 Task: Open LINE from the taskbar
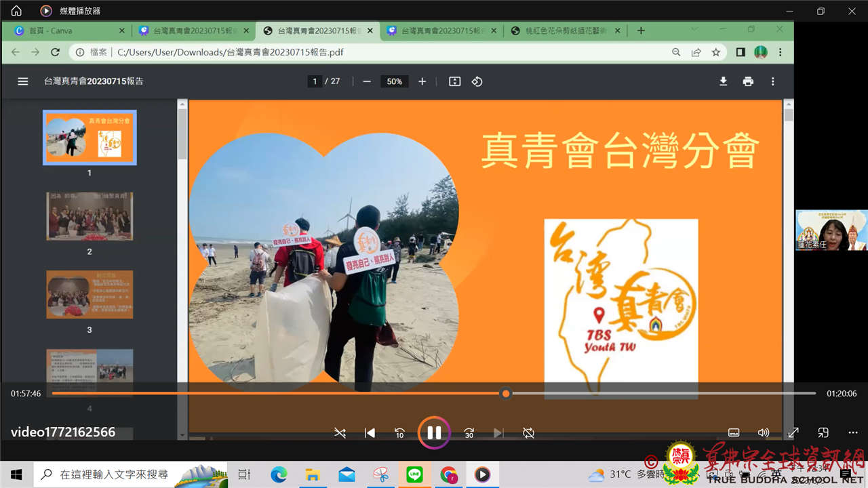[x=414, y=474]
